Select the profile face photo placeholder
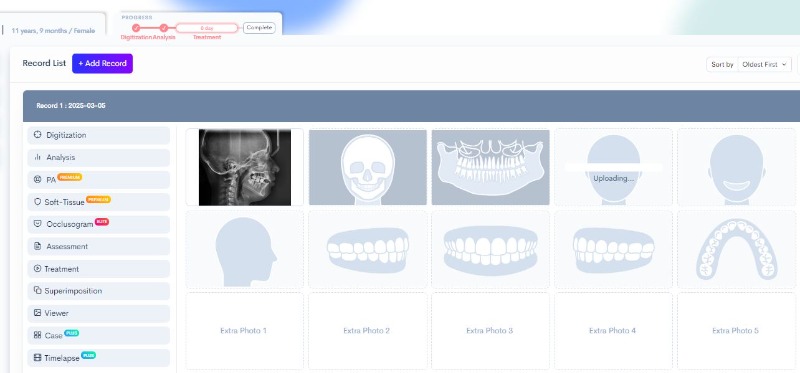This screenshot has width=800, height=373. [245, 250]
